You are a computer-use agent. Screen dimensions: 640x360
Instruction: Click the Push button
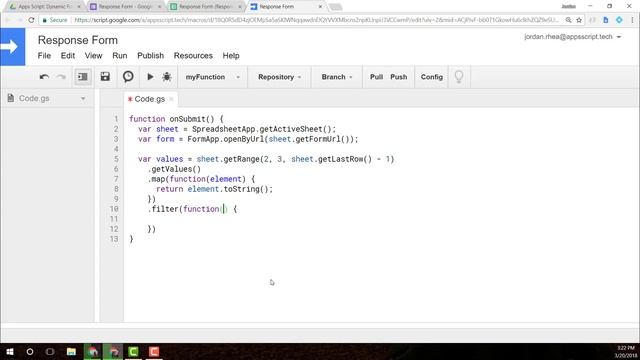[398, 77]
